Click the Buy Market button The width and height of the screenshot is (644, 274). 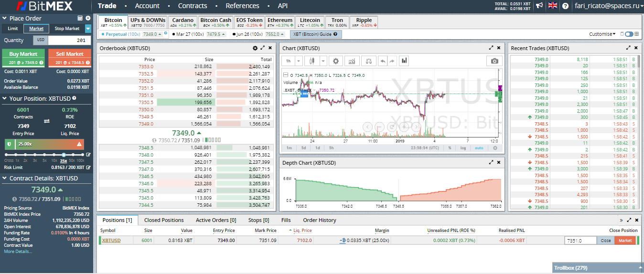23,58
